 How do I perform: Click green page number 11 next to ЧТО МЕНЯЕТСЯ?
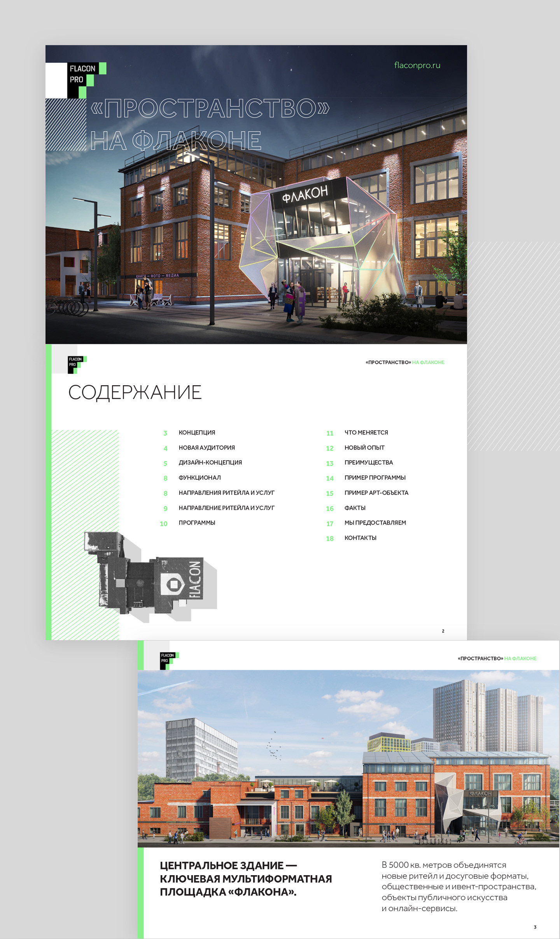coord(330,434)
